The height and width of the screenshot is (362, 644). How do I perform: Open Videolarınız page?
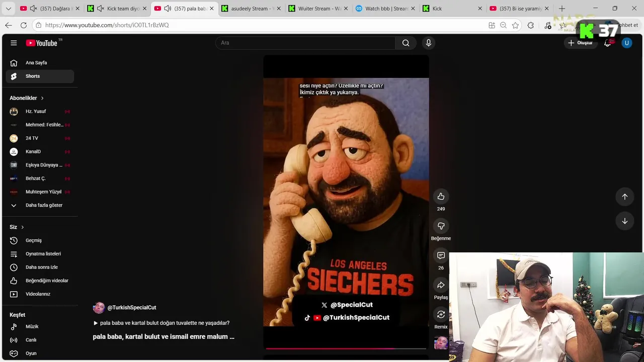pyautogui.click(x=40, y=294)
